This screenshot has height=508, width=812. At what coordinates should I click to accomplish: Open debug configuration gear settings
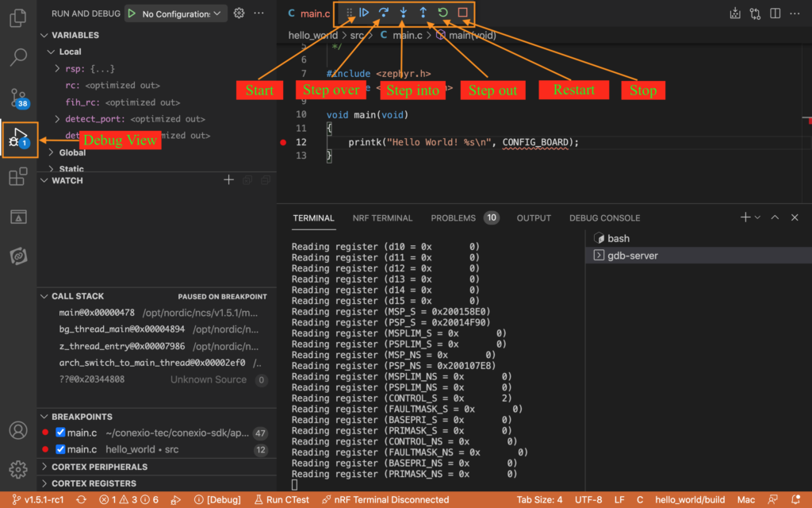(x=239, y=13)
